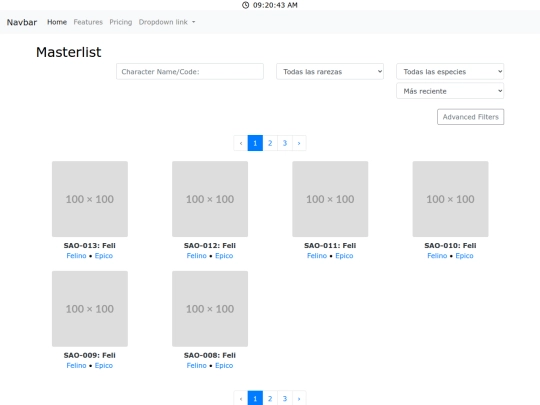The height and width of the screenshot is (405, 540).
Task: Click Felino link under SAO-009
Action: tap(76, 365)
